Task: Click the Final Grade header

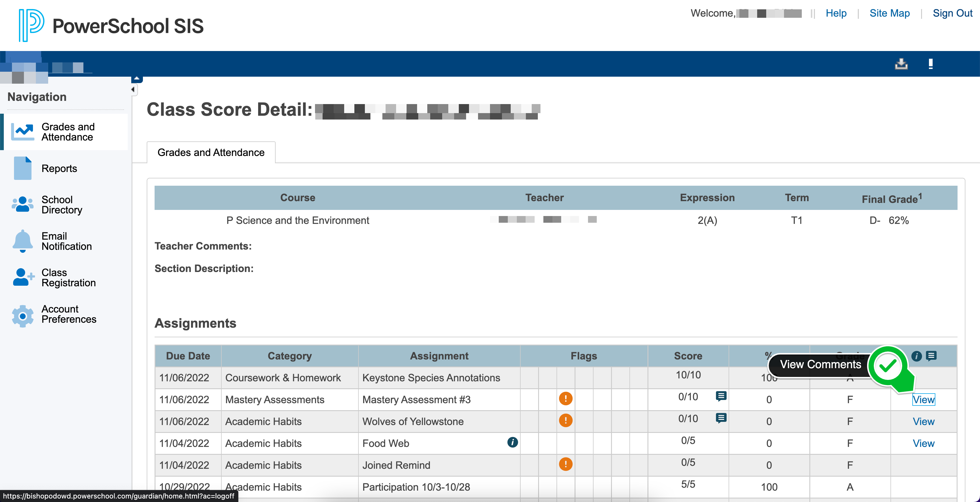Action: click(x=892, y=199)
